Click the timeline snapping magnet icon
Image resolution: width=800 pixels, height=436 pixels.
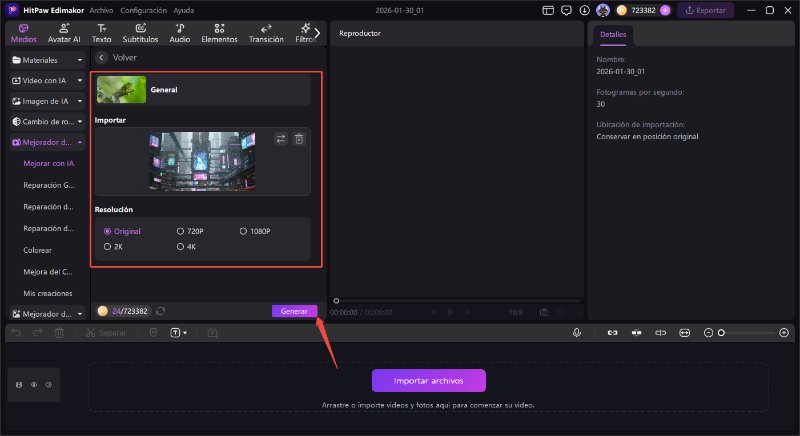pos(636,332)
